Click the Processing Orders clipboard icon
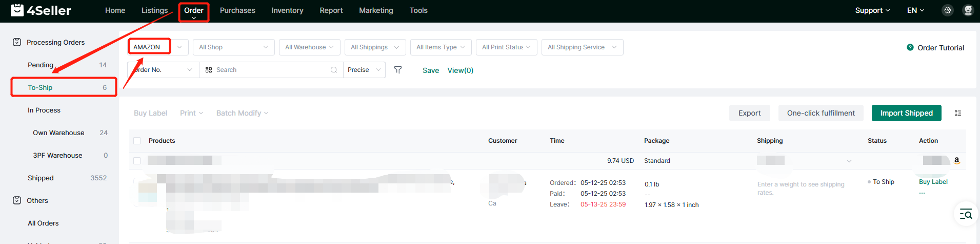Viewport: 980px width, 244px height. pyautogui.click(x=17, y=42)
